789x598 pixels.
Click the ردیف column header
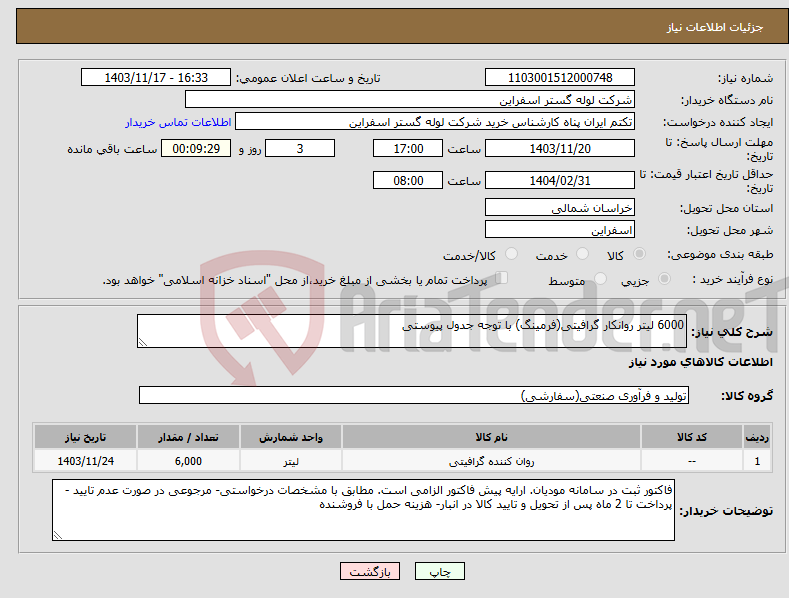pos(757,437)
